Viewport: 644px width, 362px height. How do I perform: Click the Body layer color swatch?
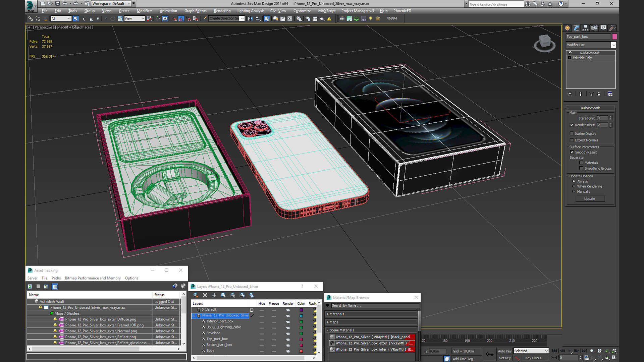[301, 351]
